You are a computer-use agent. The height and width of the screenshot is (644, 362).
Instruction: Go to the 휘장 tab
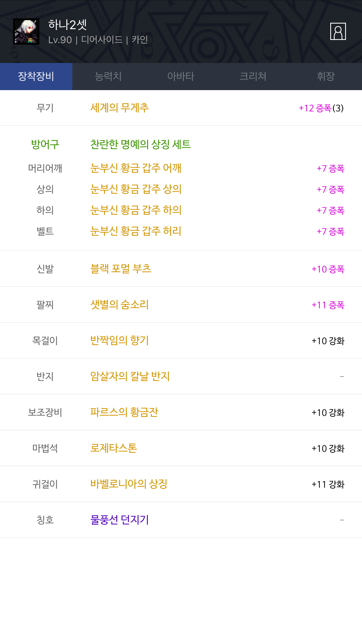[x=326, y=76]
